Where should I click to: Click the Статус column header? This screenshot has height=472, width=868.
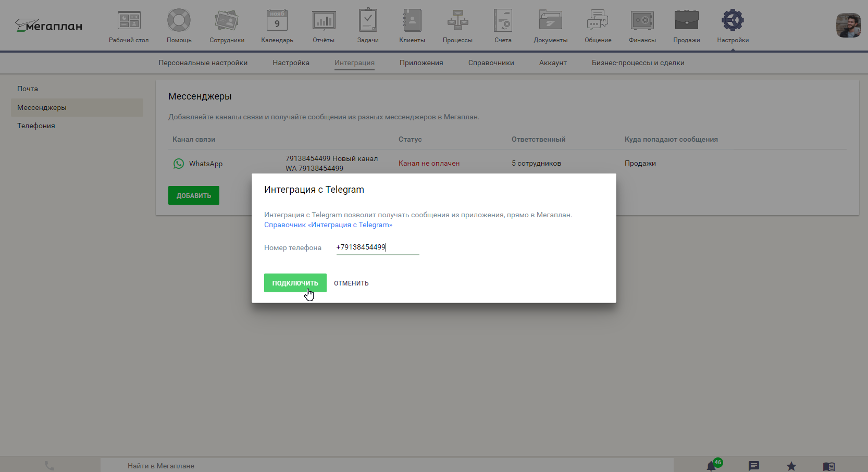[410, 139]
